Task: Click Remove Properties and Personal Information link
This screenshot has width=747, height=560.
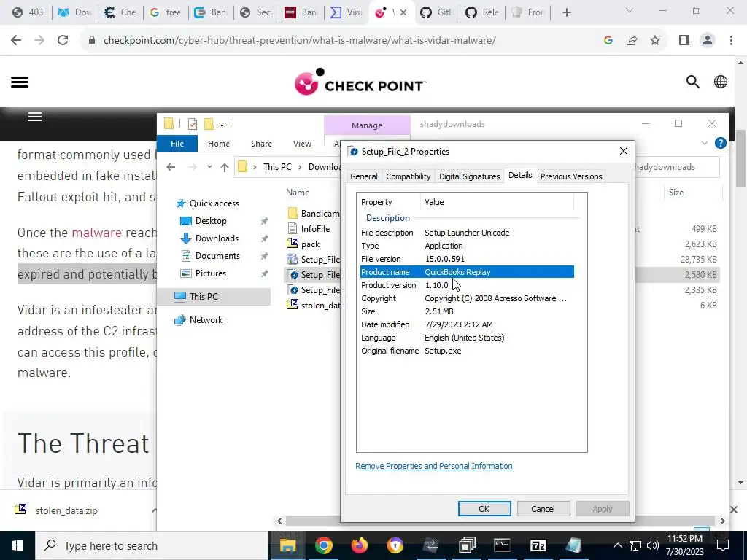Action: 434,466
